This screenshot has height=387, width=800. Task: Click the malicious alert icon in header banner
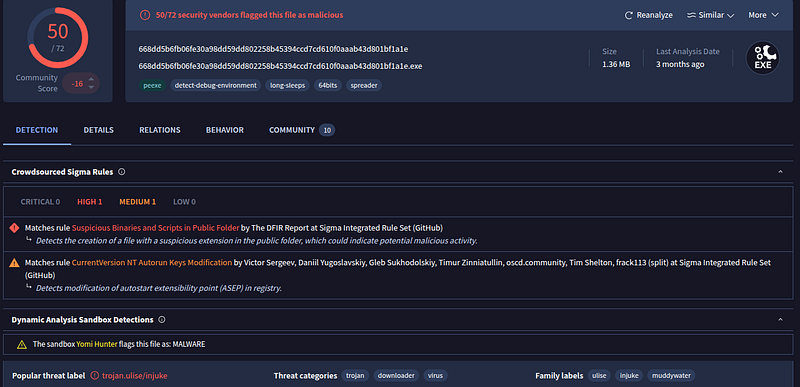145,15
